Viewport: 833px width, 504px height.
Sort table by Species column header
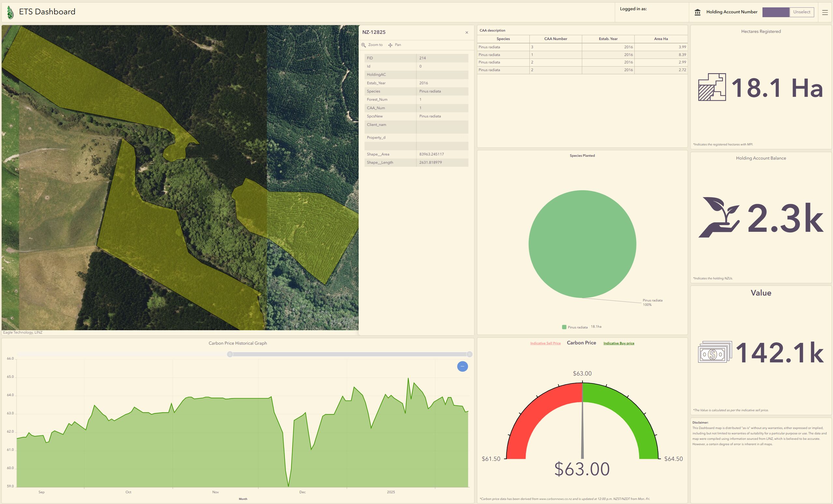[503, 39]
